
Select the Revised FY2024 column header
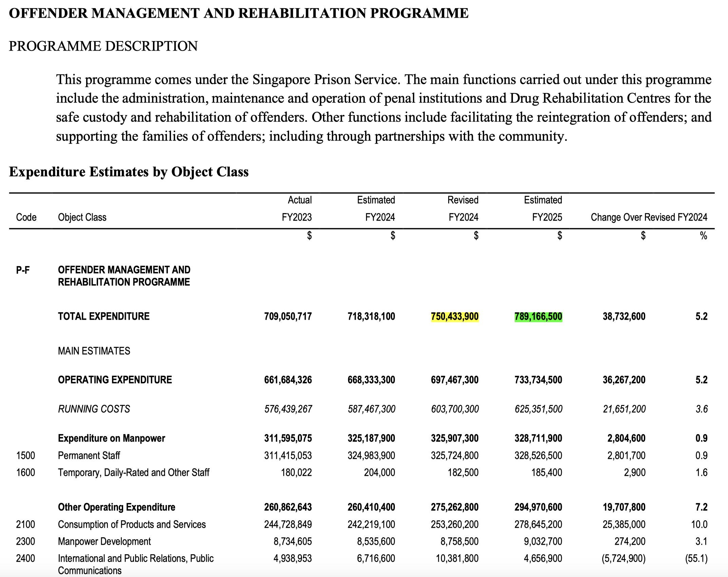tap(463, 208)
